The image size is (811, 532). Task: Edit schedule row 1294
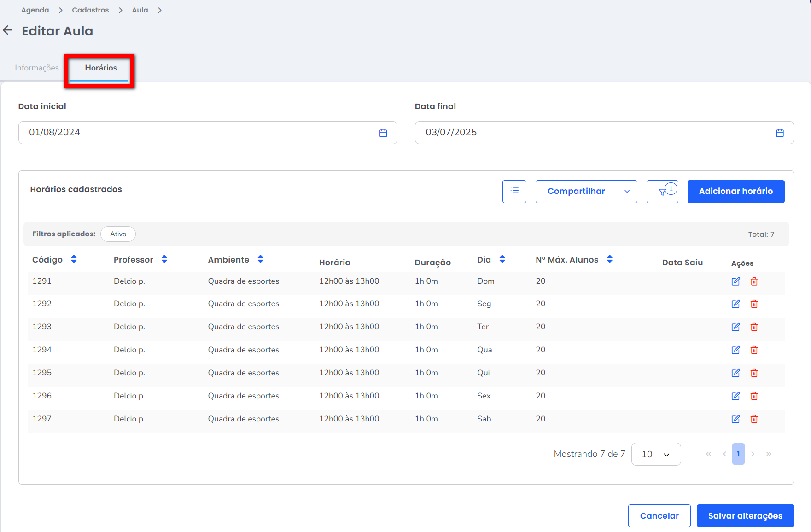(x=736, y=350)
